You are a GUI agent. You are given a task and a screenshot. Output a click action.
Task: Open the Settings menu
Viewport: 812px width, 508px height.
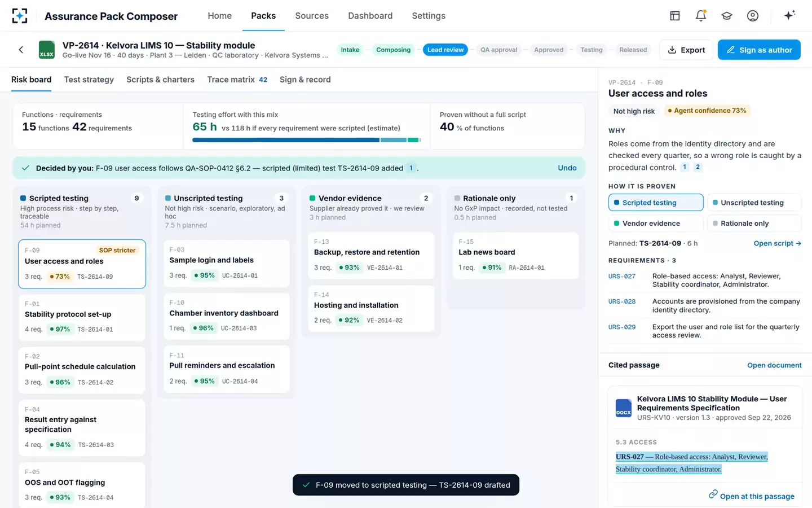pos(429,16)
